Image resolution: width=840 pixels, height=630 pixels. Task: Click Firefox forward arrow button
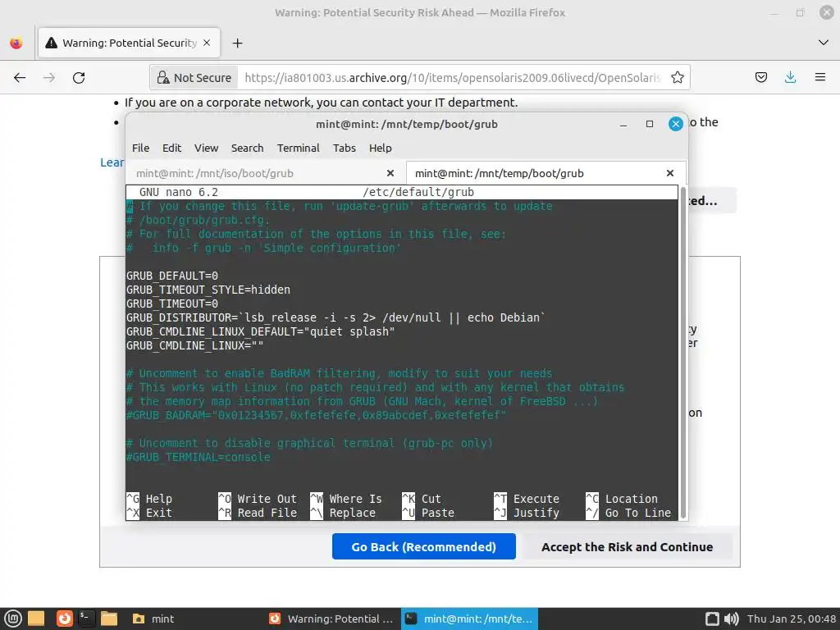[x=49, y=78]
